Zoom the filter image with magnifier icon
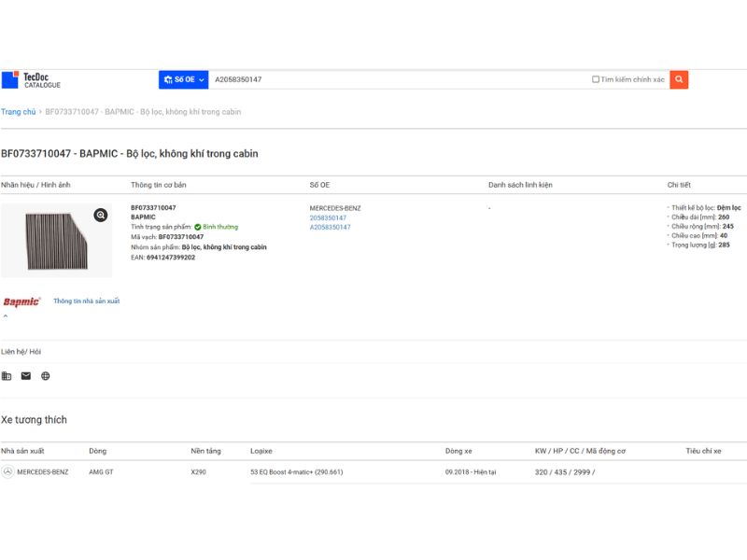Screen dimensions: 747x560 tap(101, 216)
